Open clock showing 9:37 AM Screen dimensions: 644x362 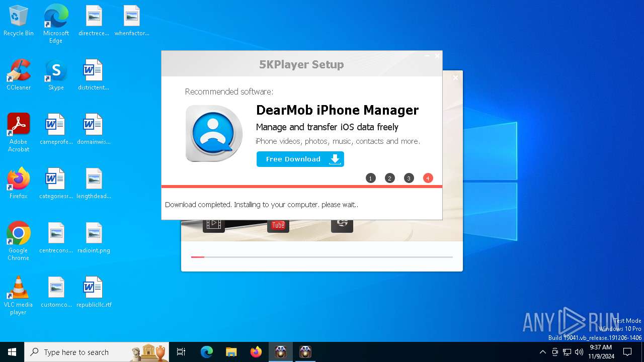(x=601, y=352)
